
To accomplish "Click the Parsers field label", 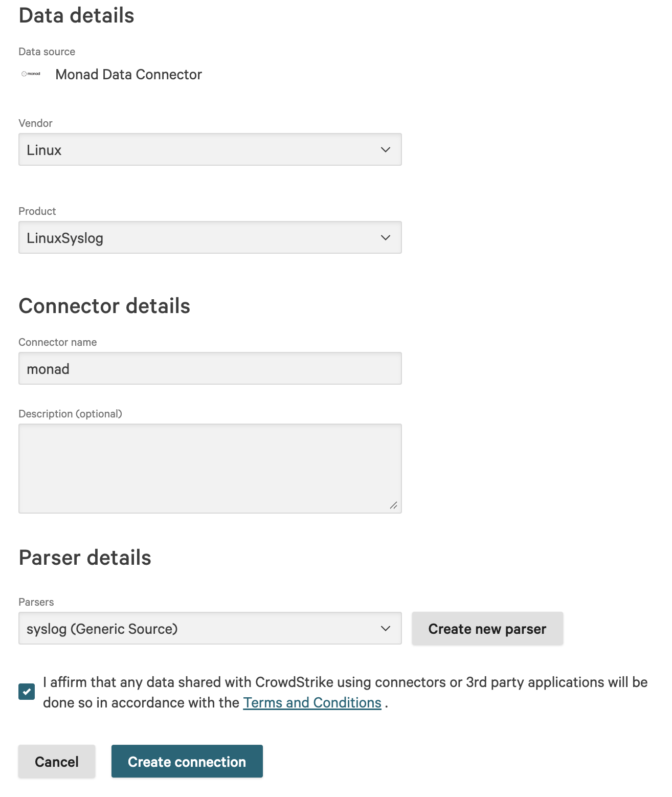I will [36, 602].
